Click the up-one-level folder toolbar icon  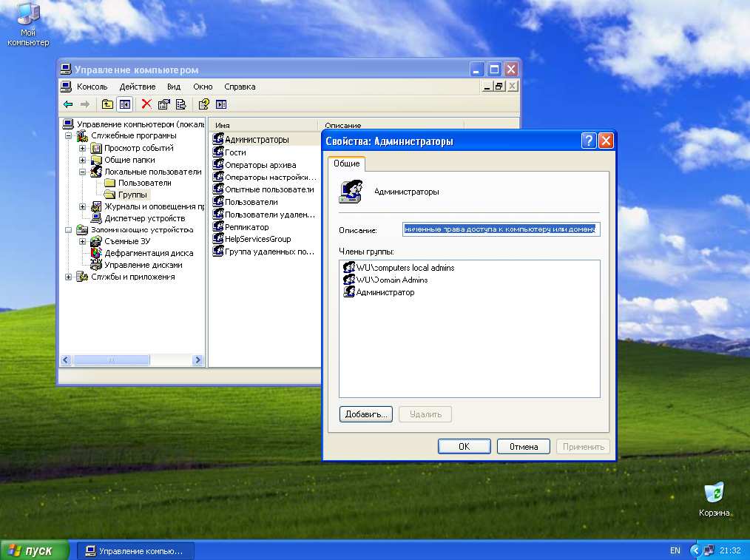pyautogui.click(x=108, y=104)
